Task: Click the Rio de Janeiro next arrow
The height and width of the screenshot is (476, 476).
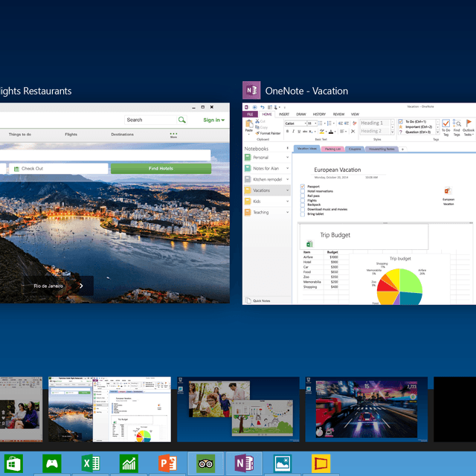Action: point(81,286)
